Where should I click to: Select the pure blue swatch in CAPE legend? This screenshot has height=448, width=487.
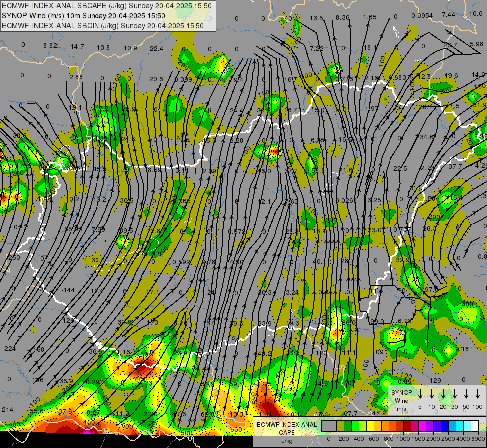pos(444,426)
